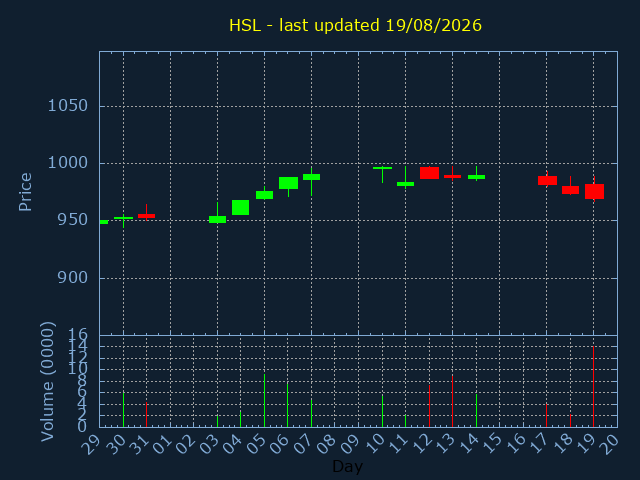Select the green volume bar for day 05
Screen dimensions: 640x480
pyautogui.click(x=264, y=400)
